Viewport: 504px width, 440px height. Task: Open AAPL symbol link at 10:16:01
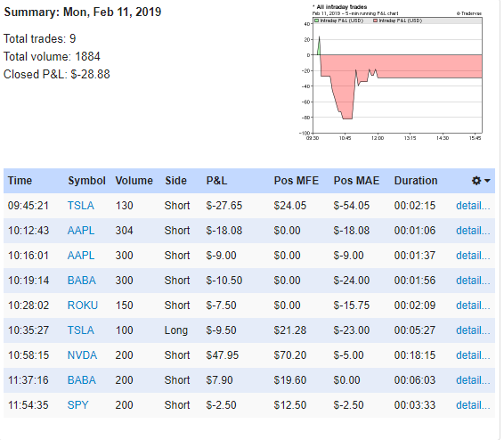[81, 256]
